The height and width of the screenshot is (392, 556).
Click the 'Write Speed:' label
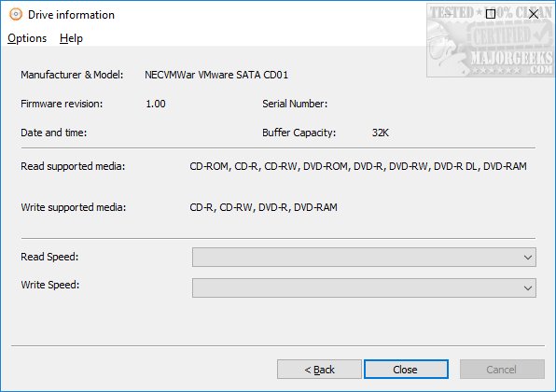point(50,285)
